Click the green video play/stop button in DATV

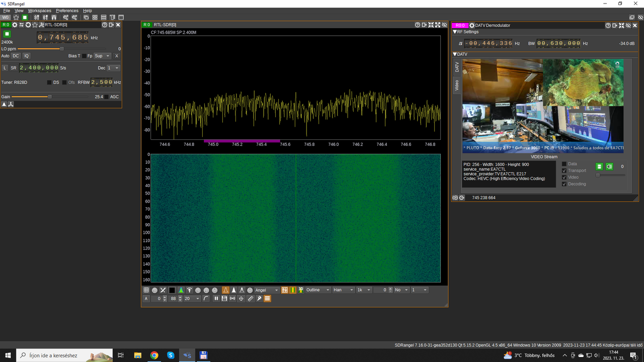[x=599, y=166]
